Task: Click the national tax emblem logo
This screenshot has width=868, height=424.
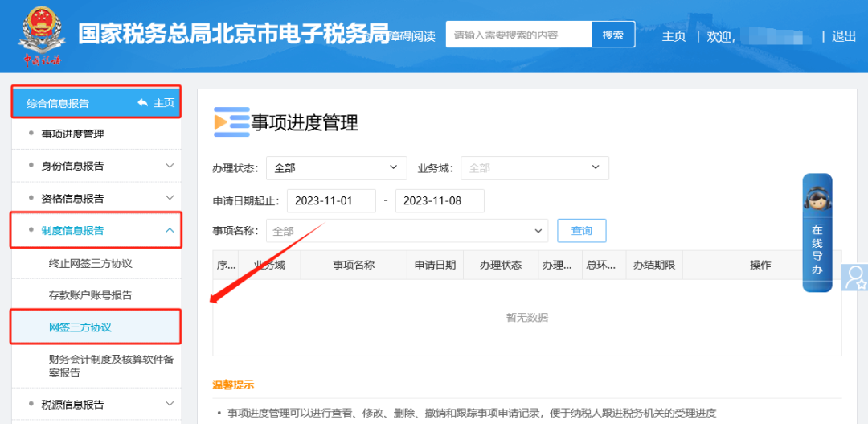Action: pyautogui.click(x=42, y=36)
